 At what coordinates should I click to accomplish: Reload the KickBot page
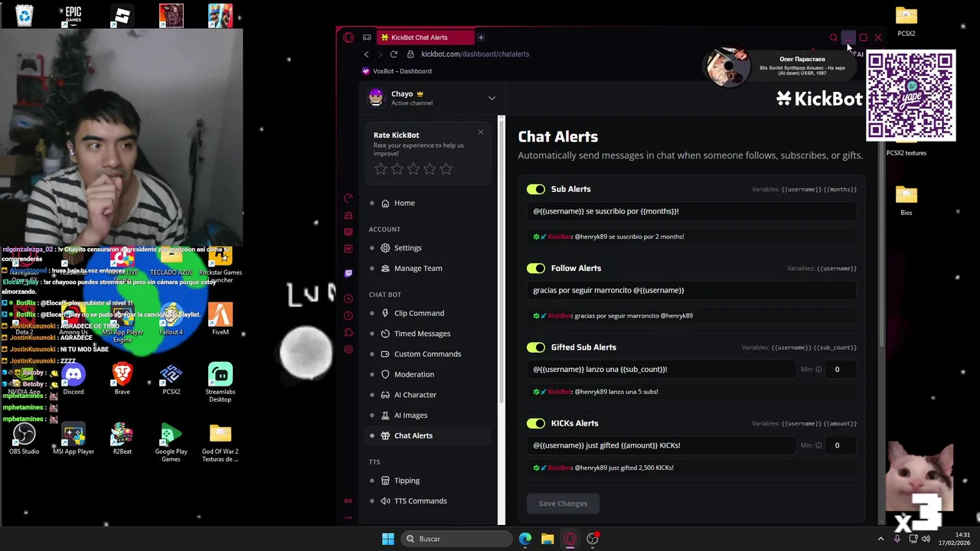(x=394, y=54)
